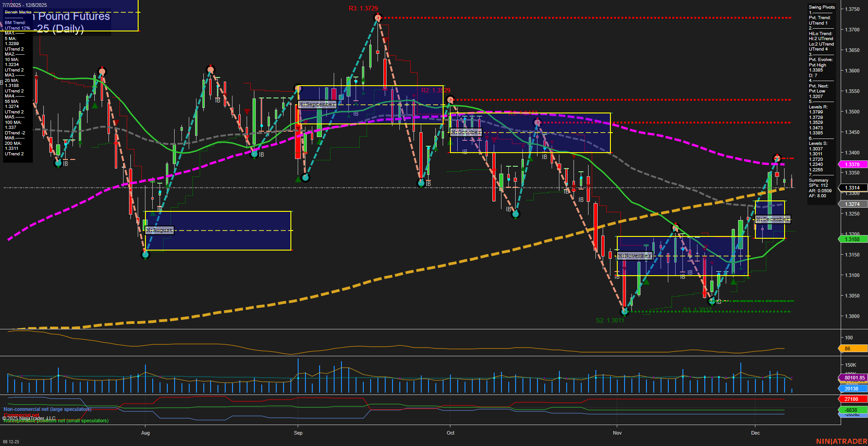
Task: Click the swing pivot circle at the R3: 1.3729 peak
Action: 377,17
